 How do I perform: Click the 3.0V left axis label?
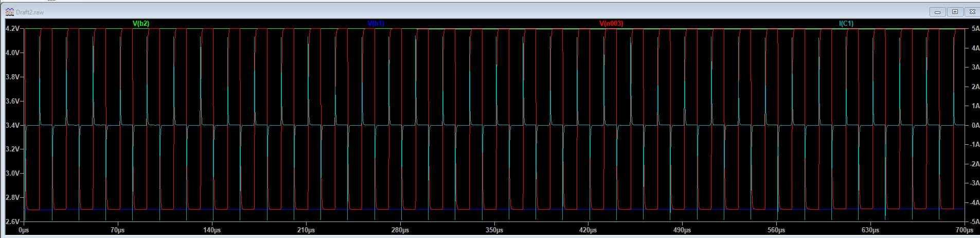click(x=12, y=173)
